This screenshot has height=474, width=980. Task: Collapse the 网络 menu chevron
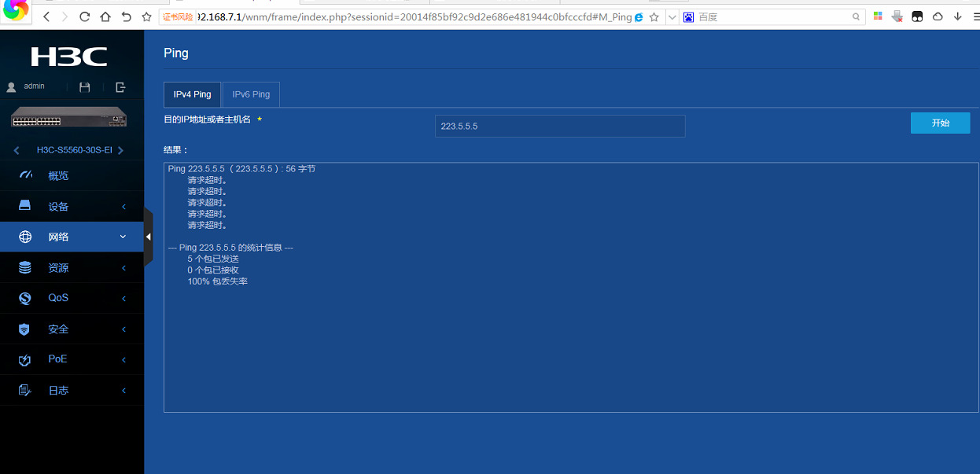click(x=123, y=237)
